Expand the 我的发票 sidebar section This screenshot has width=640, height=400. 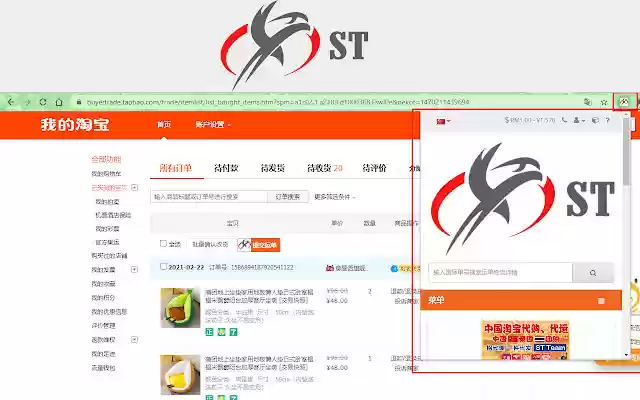point(134,269)
